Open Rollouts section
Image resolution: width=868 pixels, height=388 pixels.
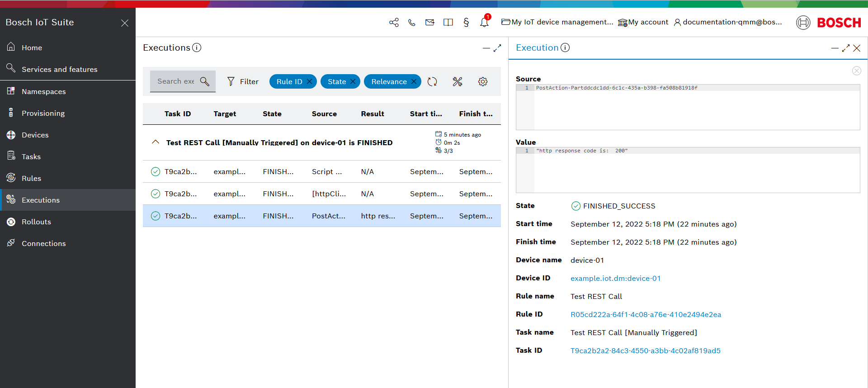pyautogui.click(x=68, y=222)
